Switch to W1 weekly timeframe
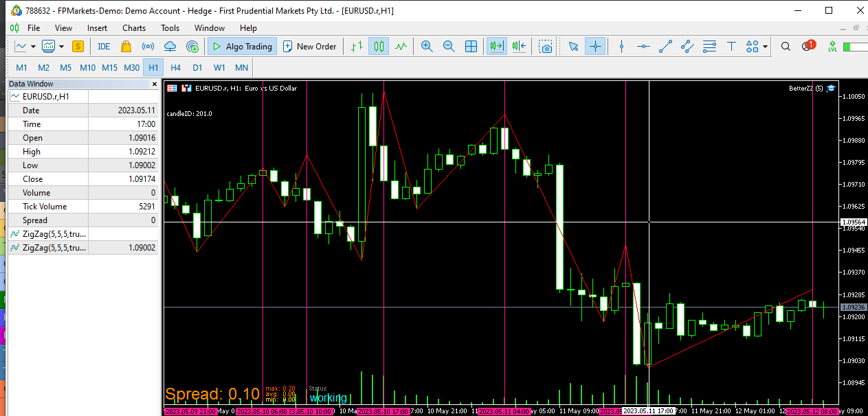Viewport: 868px width, 416px height. click(219, 67)
